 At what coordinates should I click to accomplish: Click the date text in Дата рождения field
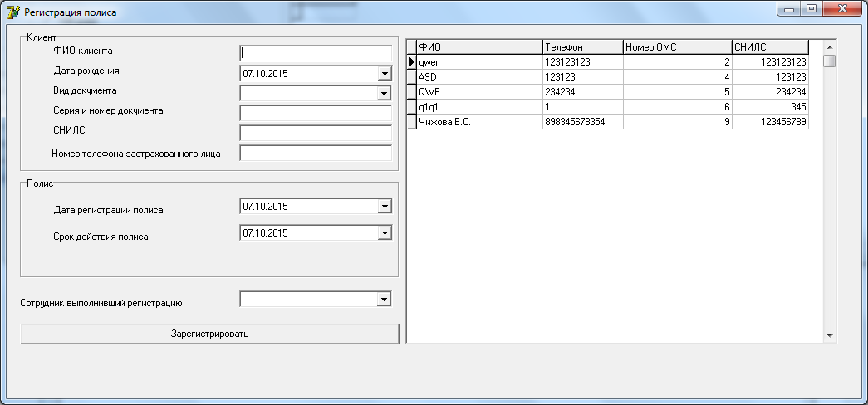pos(265,74)
